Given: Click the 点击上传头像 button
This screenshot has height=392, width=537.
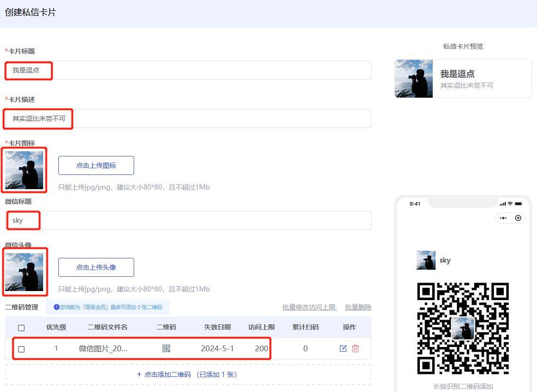Looking at the screenshot, I should 96,267.
